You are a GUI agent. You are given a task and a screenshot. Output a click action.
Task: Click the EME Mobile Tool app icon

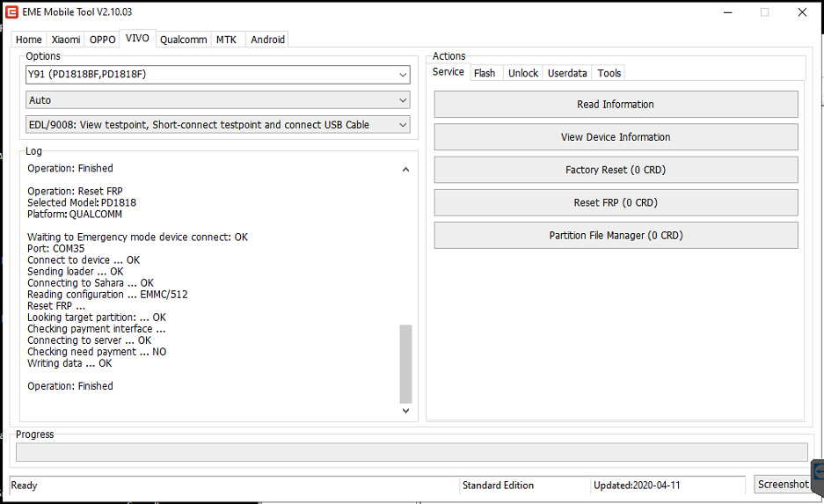[11, 12]
